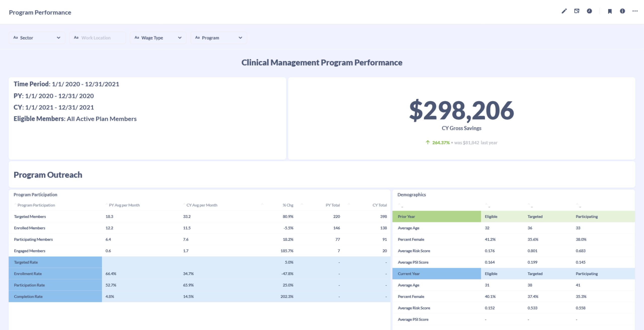Sort by Program Participation column header
Screen dimensions: 644x330
tap(36, 205)
